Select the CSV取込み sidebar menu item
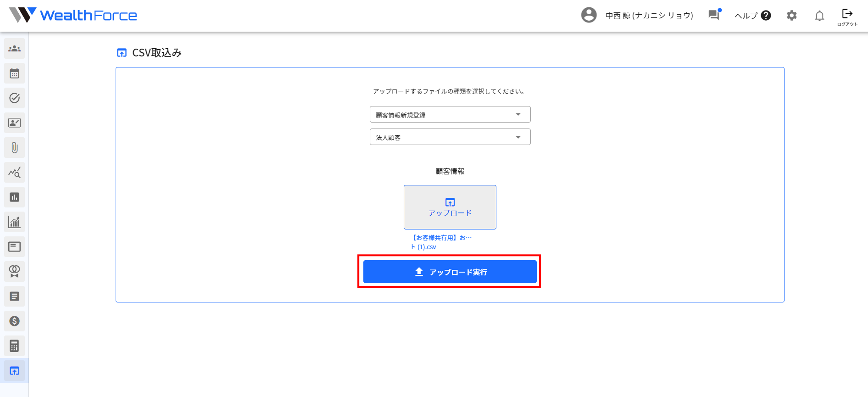This screenshot has width=868, height=397. click(14, 371)
